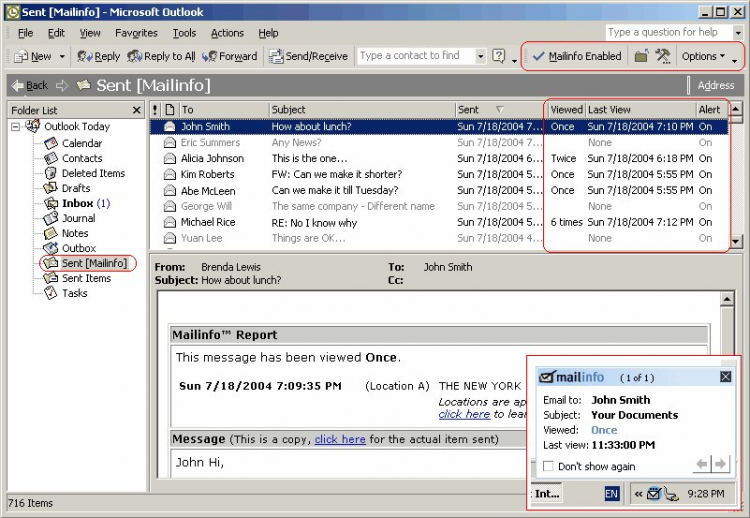Check the 'Don't show again' box
This screenshot has height=518, width=750.
(548, 466)
